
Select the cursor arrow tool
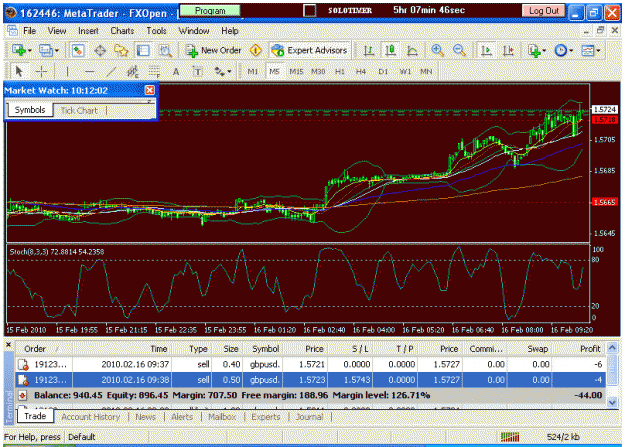tap(18, 72)
